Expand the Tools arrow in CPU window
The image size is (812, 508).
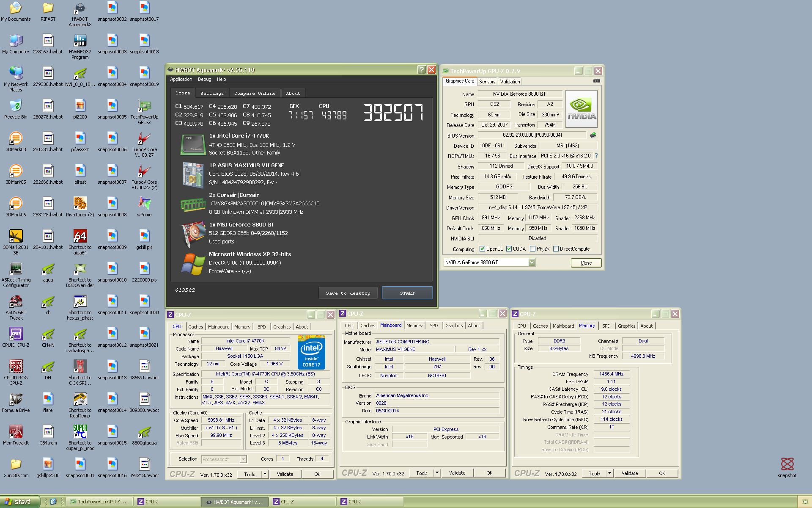pos(265,474)
